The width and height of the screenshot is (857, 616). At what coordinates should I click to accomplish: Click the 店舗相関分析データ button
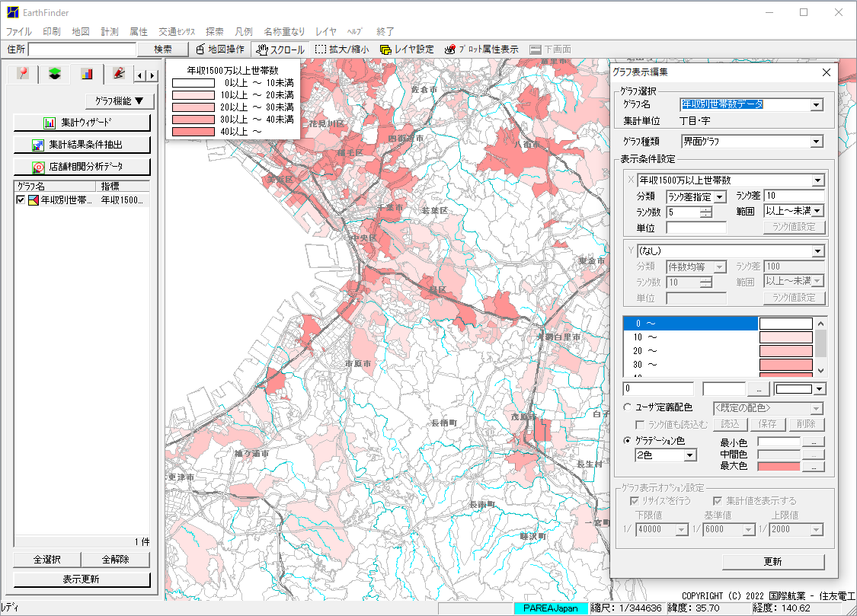pos(82,167)
